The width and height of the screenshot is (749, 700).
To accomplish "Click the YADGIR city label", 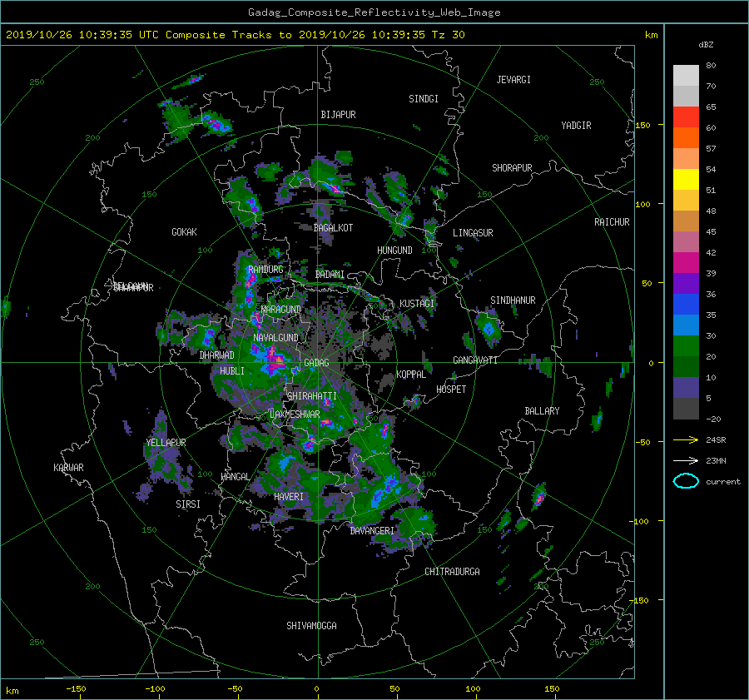I will 576,126.
